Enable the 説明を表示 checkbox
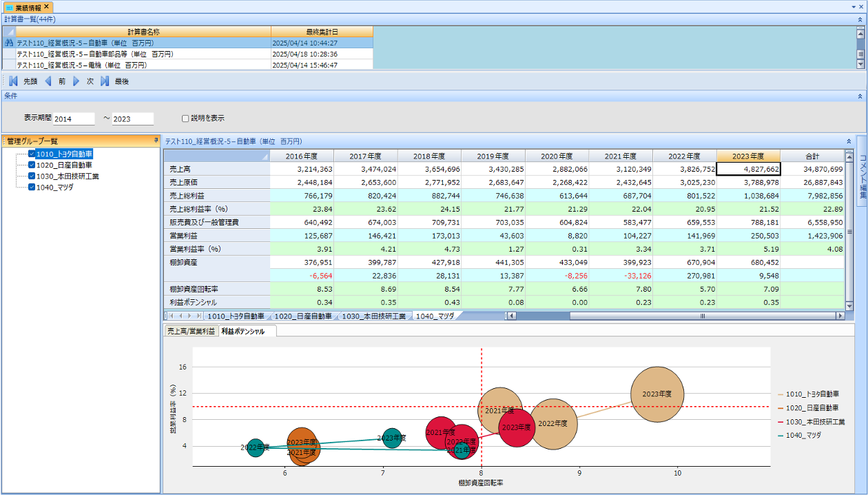Screen dimensions: 868x495 [x=185, y=119]
